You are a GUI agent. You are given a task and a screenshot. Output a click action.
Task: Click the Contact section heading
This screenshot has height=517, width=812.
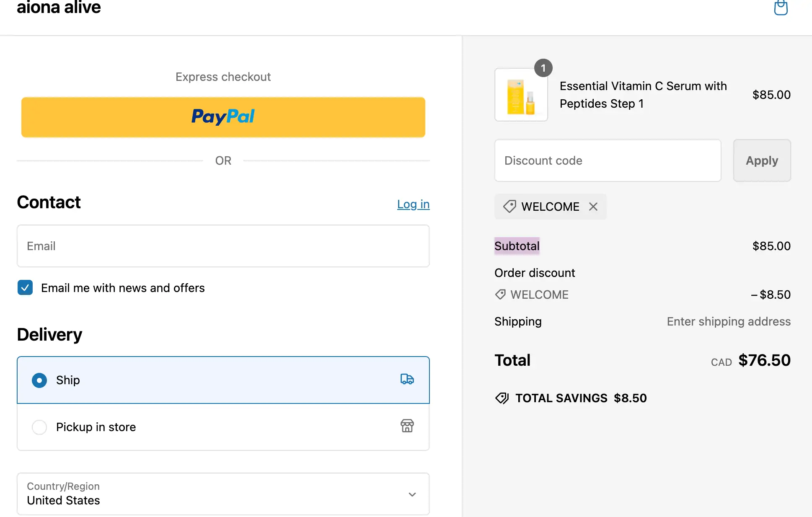[49, 202]
